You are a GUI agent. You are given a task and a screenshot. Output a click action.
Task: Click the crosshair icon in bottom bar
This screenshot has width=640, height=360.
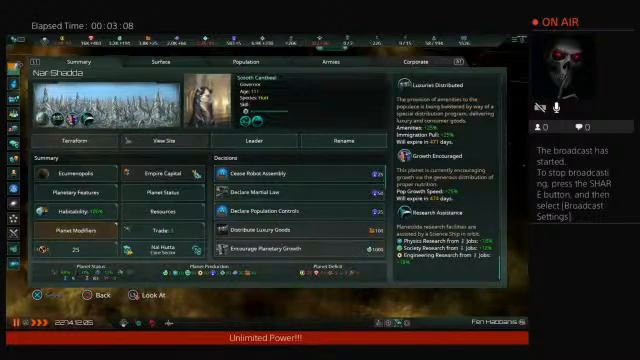click(x=169, y=323)
